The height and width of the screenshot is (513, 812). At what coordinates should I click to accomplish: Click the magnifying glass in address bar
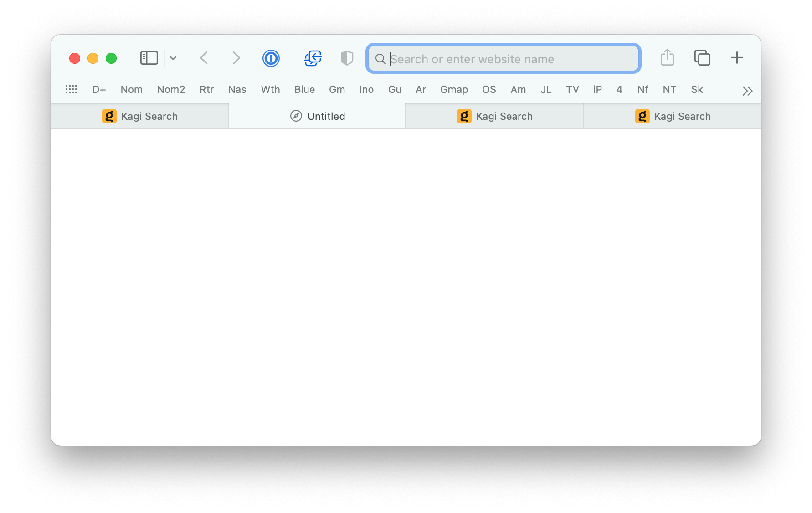[x=380, y=59]
